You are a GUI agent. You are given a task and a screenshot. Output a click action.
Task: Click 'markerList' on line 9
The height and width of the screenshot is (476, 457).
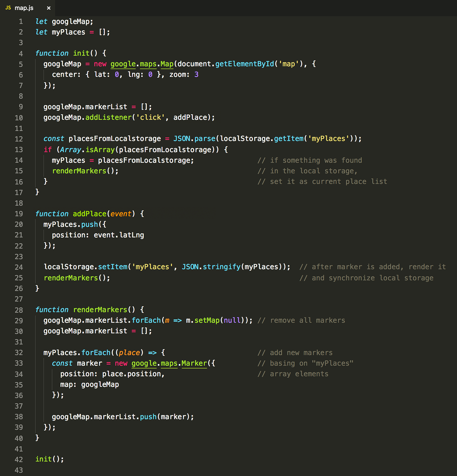[106, 107]
